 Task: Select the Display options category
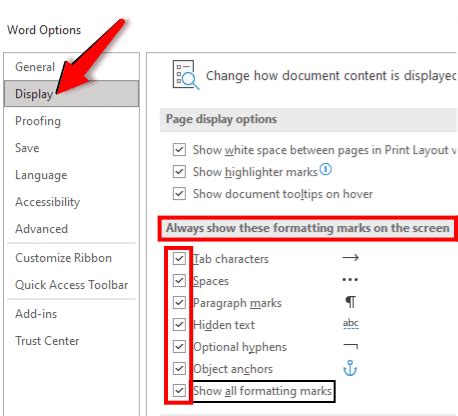click(x=71, y=94)
